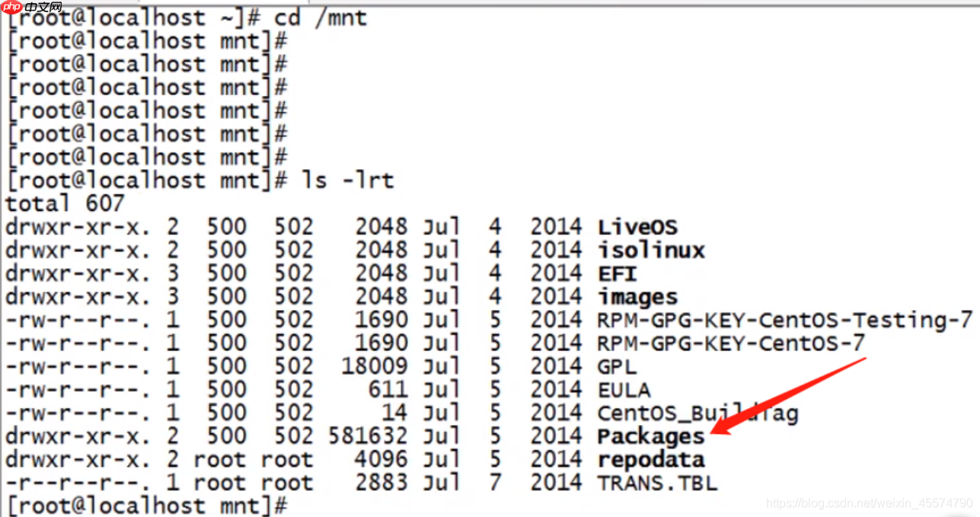This screenshot has height=517, width=980.
Task: Click the LiveOS directory name
Action: (637, 227)
